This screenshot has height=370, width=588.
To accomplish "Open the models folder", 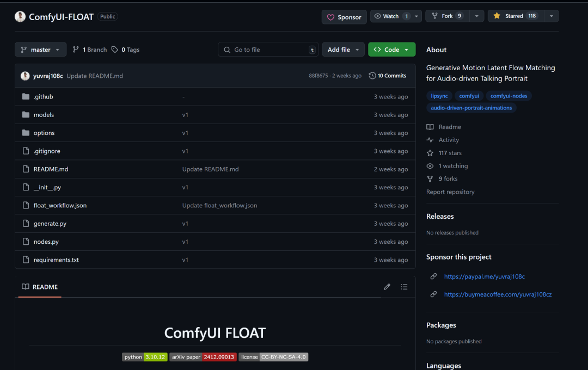I will [44, 115].
